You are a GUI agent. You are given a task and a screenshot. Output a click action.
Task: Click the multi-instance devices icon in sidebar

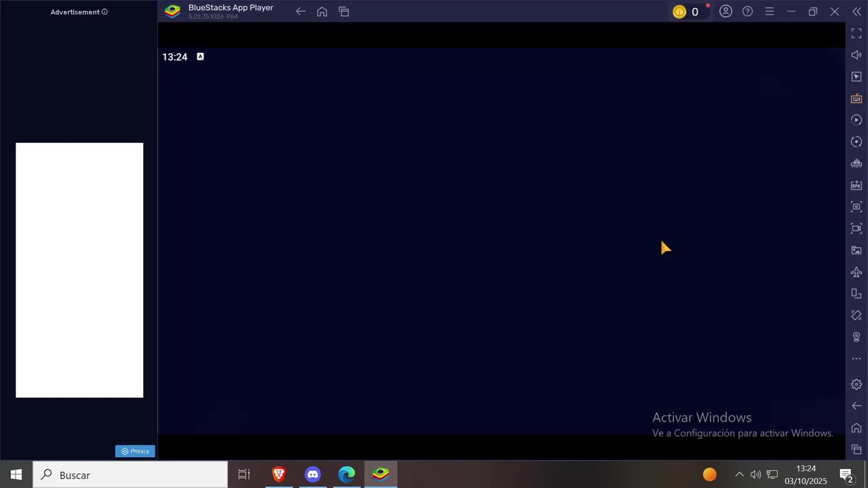point(856,293)
